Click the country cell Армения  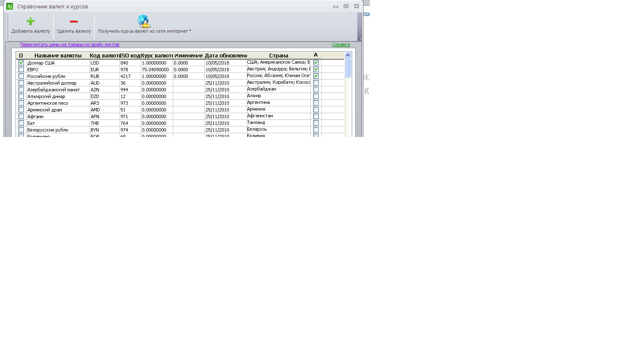(x=278, y=109)
